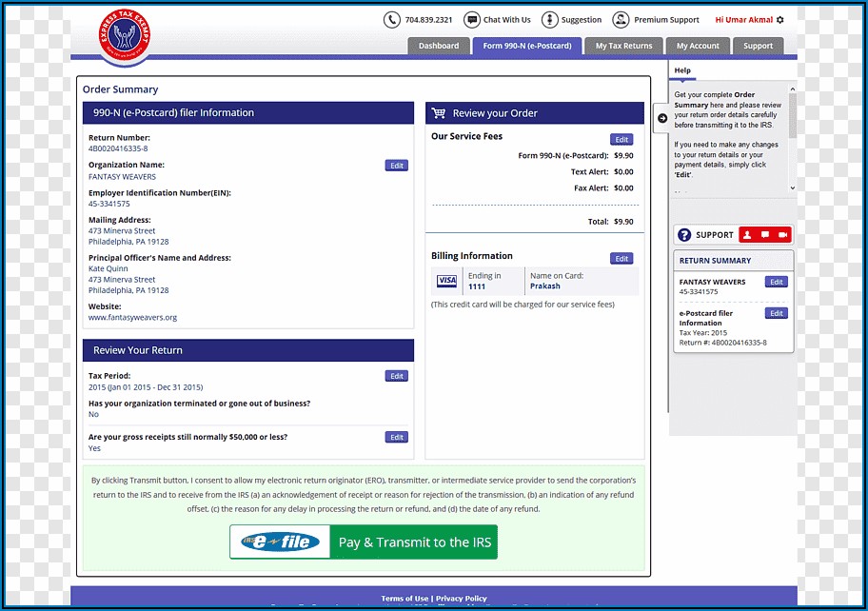Collapse the Help panel with the arrow button
The height and width of the screenshot is (611, 868).
click(661, 118)
